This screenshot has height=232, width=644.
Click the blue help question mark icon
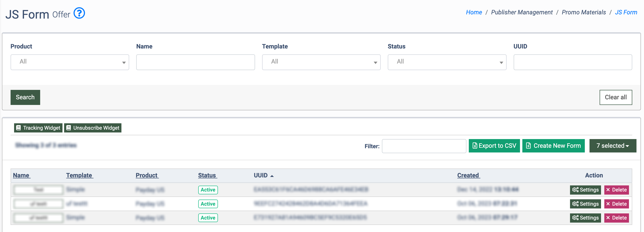[x=79, y=13]
